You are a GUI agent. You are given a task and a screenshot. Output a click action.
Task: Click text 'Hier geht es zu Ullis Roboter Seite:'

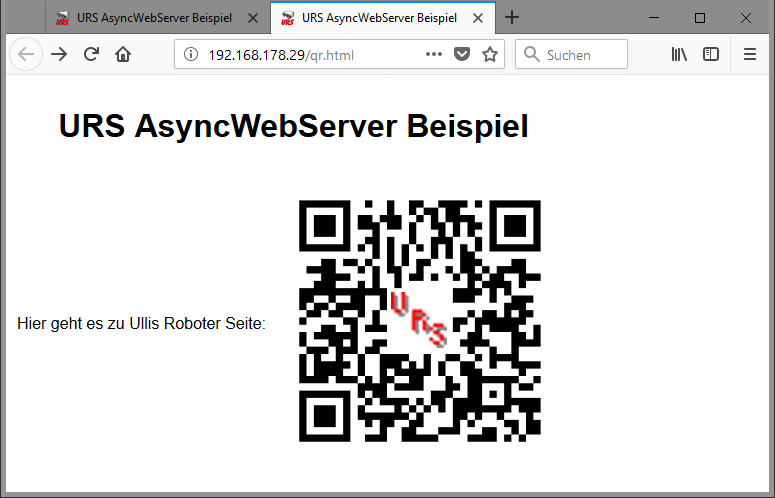141,323
